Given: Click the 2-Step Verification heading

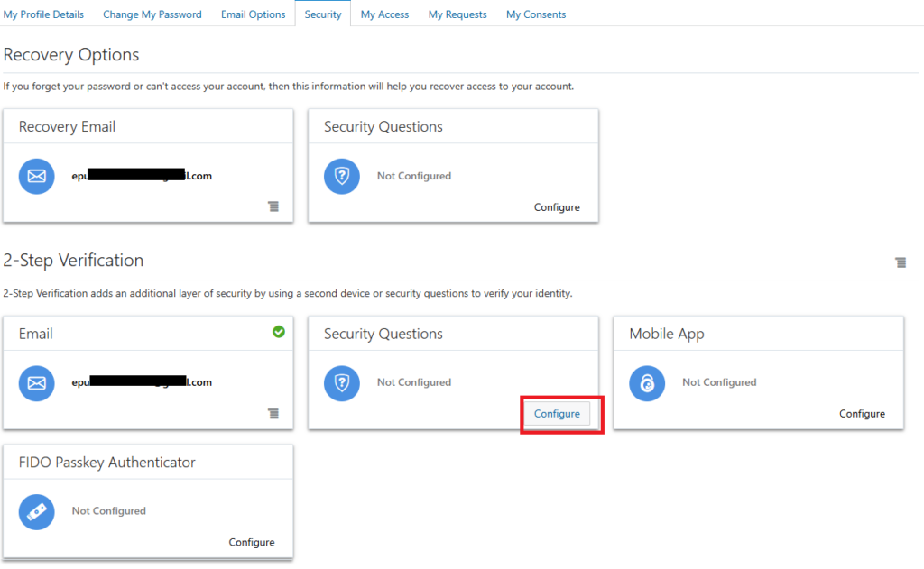Looking at the screenshot, I should (73, 261).
